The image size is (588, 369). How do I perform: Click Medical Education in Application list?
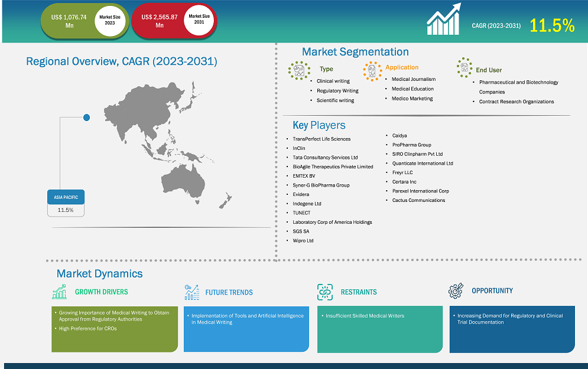click(412, 89)
